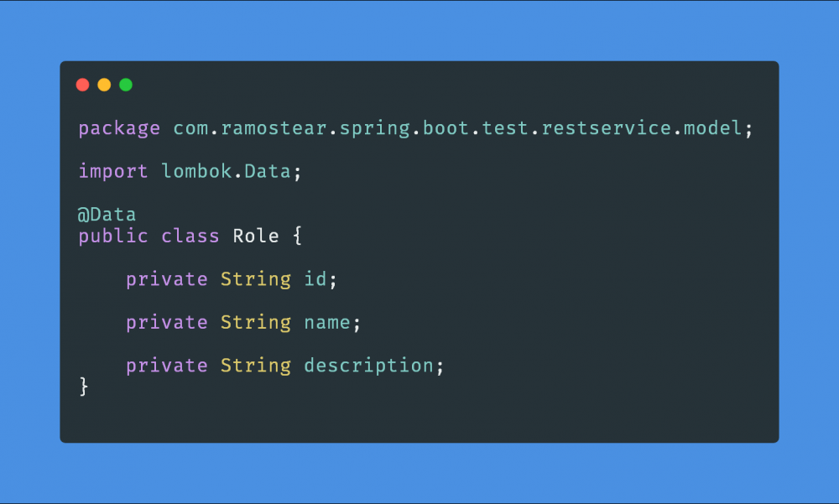
Task: Click 'private' keyword on the name line
Action: [167, 322]
